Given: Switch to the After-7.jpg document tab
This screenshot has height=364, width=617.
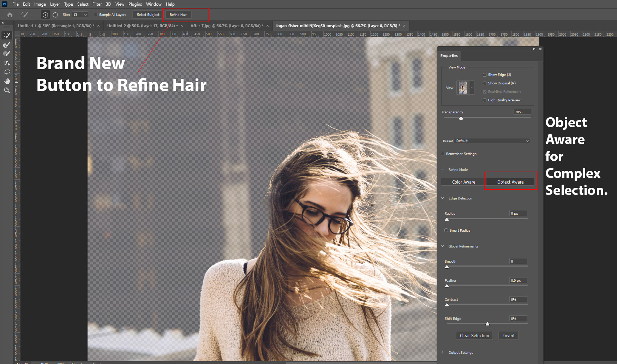Looking at the screenshot, I should pyautogui.click(x=227, y=26).
